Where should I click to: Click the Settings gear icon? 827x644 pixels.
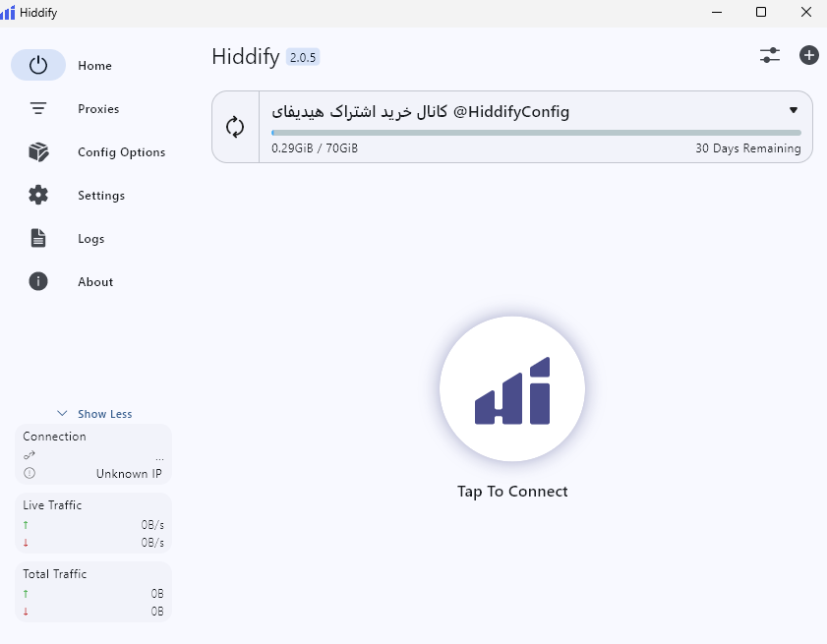coord(38,195)
